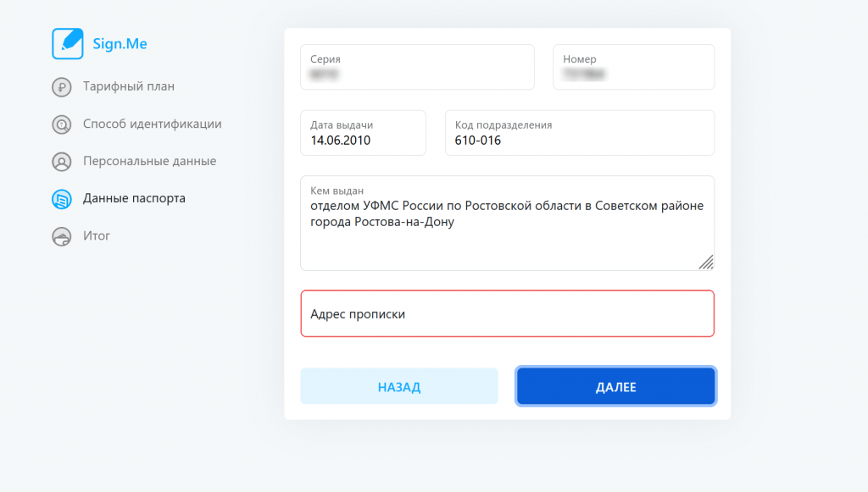Click the Код подразделения field
The height and width of the screenshot is (492, 868).
pyautogui.click(x=580, y=133)
